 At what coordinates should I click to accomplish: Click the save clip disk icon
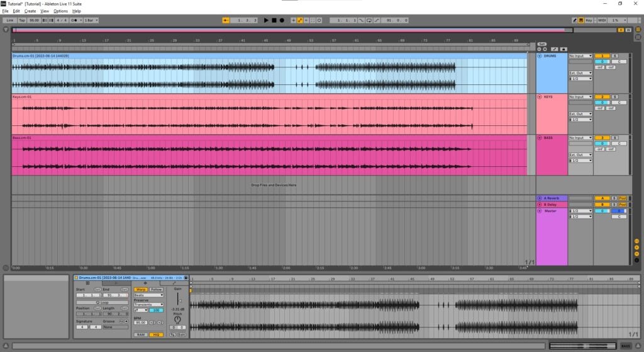pos(186,278)
